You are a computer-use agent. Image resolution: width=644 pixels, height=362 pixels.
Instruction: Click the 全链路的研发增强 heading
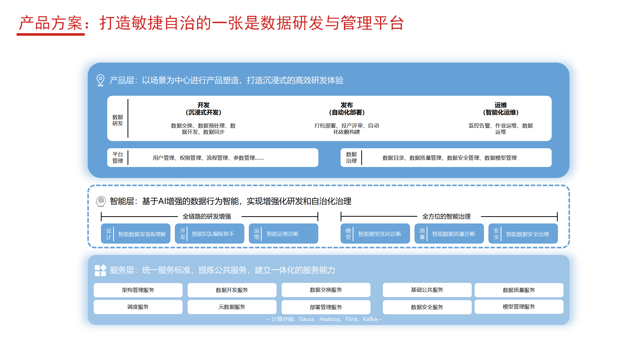(207, 216)
